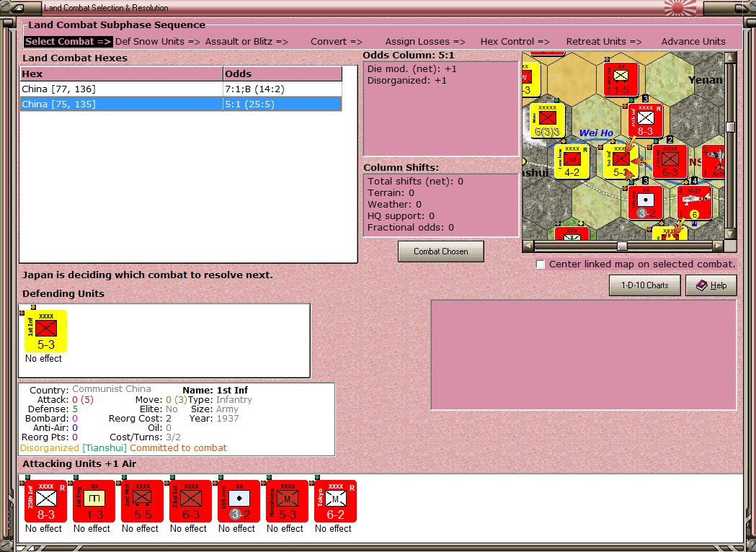Click the Advance Units subphase label
The height and width of the screenshot is (552, 756).
point(693,42)
